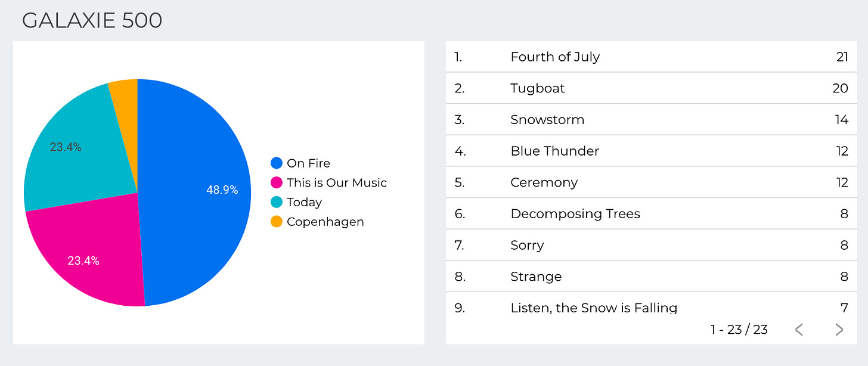Click the Decomposing Trees row
This screenshot has width=868, height=366.
pos(575,213)
